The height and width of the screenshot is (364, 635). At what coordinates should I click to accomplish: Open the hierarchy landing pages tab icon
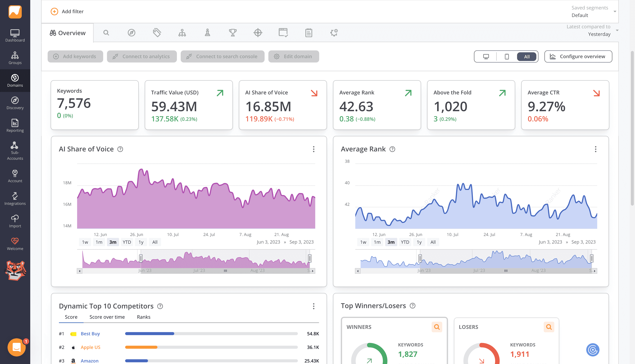pyautogui.click(x=182, y=33)
